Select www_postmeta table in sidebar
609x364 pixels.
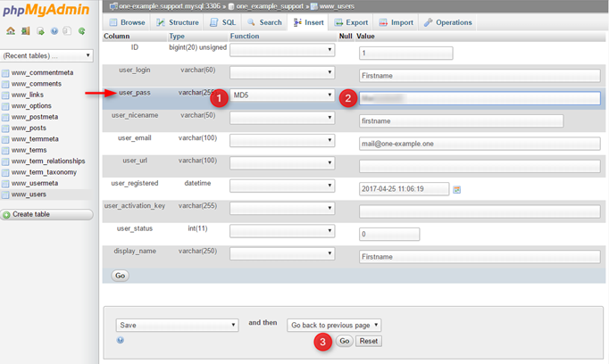coord(35,117)
